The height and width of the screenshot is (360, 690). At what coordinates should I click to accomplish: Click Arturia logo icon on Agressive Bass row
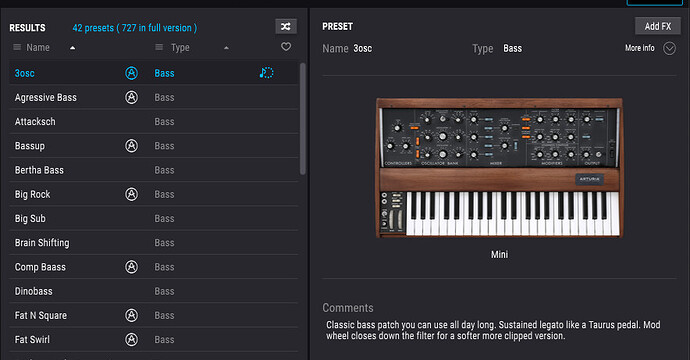(x=131, y=97)
